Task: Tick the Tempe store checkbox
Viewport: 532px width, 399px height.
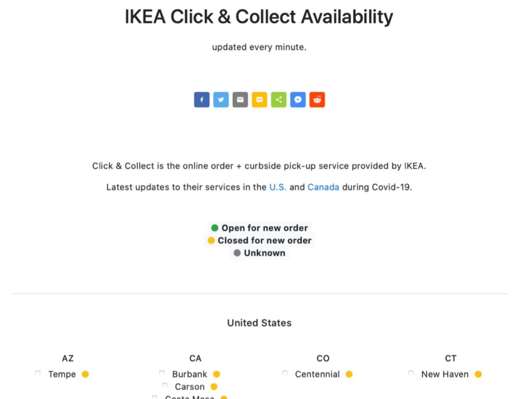Action: (x=38, y=373)
